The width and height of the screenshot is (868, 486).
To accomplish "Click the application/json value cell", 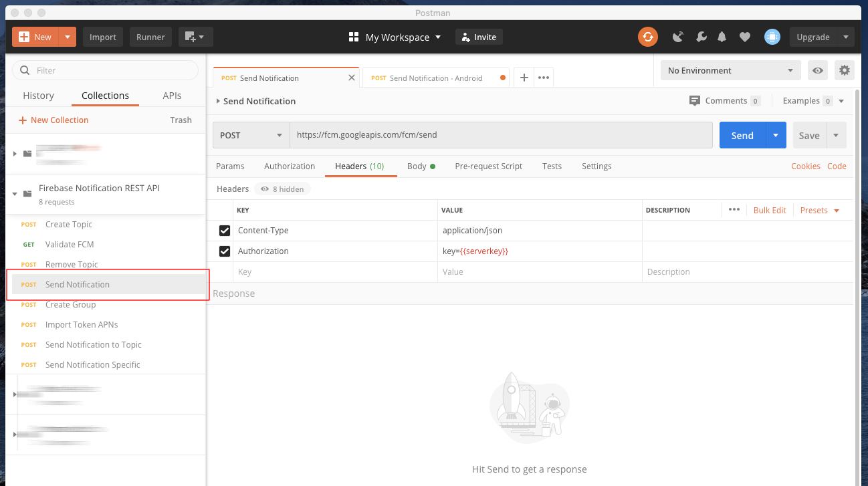I will point(540,231).
